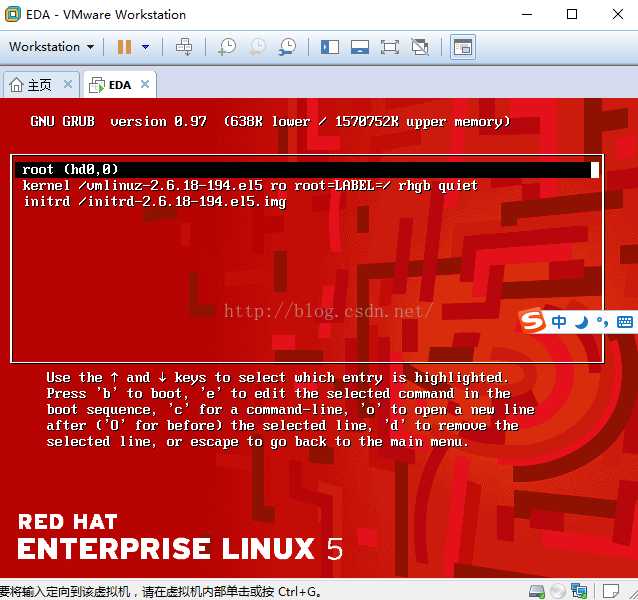Click the GNU GRUB version header text

270,121
